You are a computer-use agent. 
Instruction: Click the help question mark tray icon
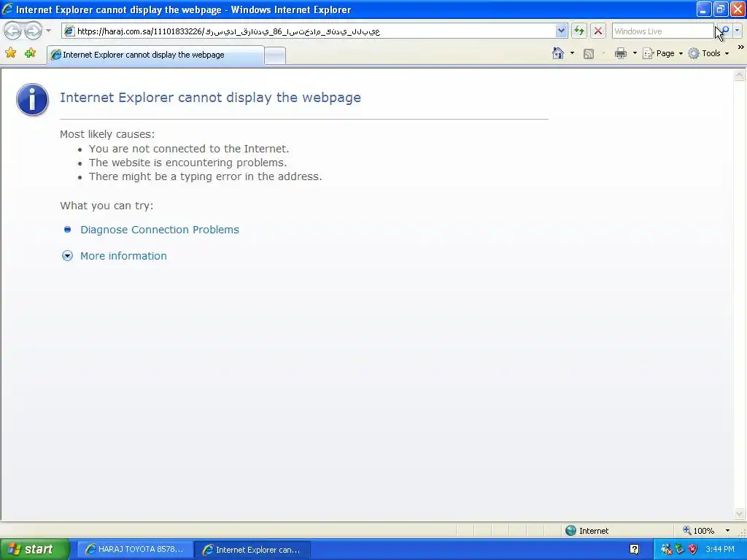[x=634, y=549]
